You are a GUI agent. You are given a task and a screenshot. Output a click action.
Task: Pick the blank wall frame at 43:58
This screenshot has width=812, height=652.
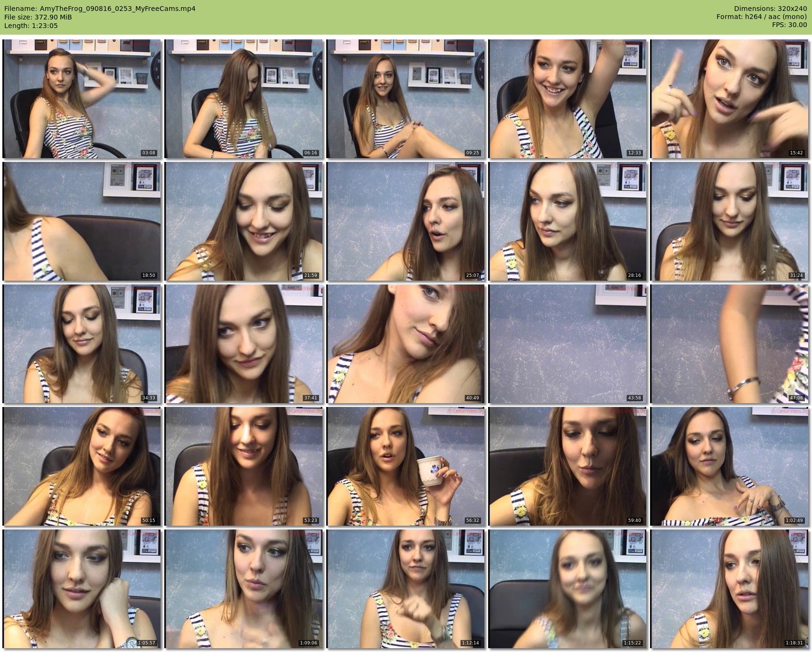pyautogui.click(x=567, y=344)
